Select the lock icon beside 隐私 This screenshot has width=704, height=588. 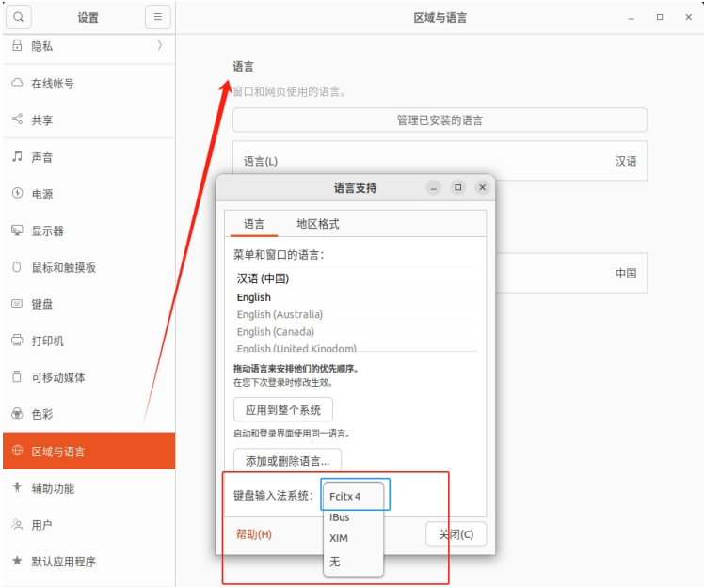(x=17, y=45)
